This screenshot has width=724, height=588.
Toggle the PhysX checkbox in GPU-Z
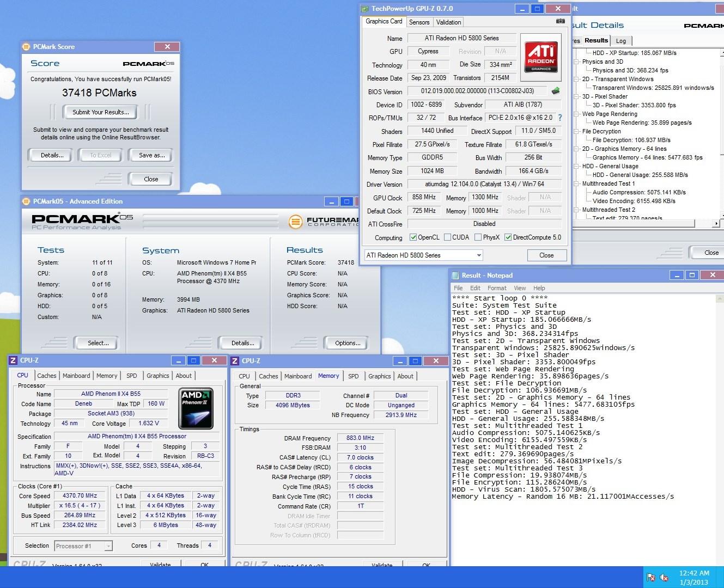(x=478, y=237)
